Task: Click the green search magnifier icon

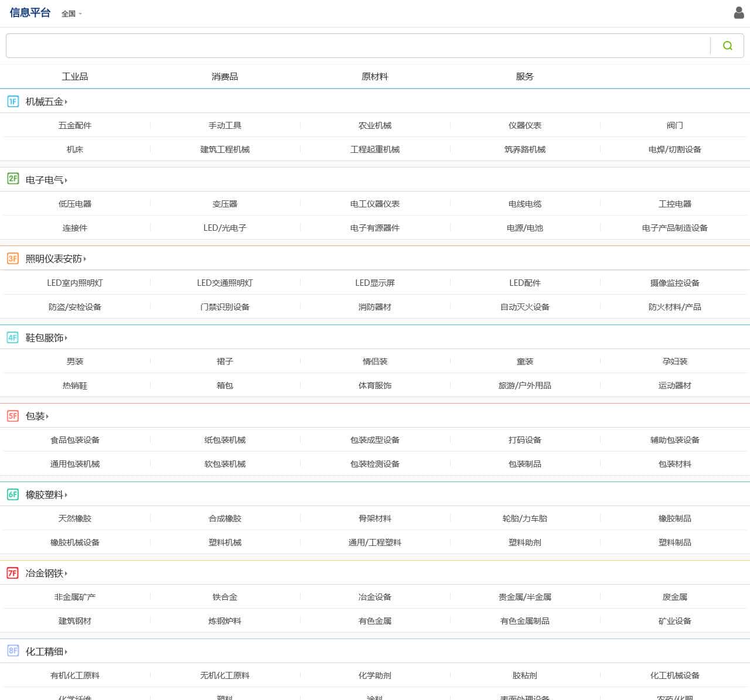Action: pos(727,46)
